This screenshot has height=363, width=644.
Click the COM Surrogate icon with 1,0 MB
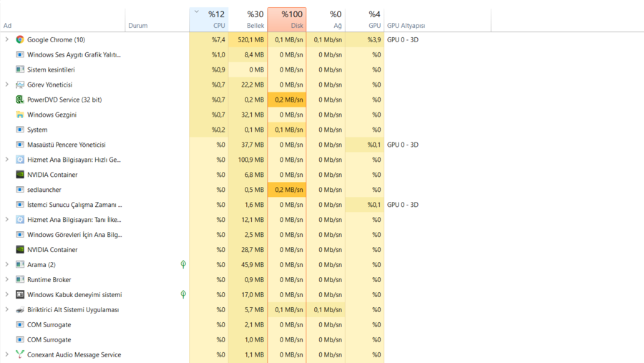coord(20,339)
